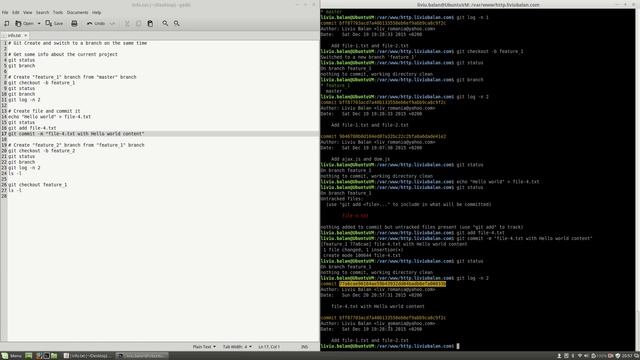Open the Documents menu
The width and height of the screenshot is (640, 360).
(x=77, y=13)
